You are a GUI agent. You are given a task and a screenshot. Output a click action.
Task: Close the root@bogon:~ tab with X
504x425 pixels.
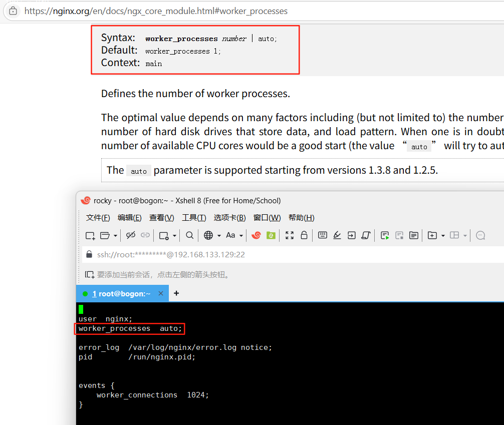[161, 293]
